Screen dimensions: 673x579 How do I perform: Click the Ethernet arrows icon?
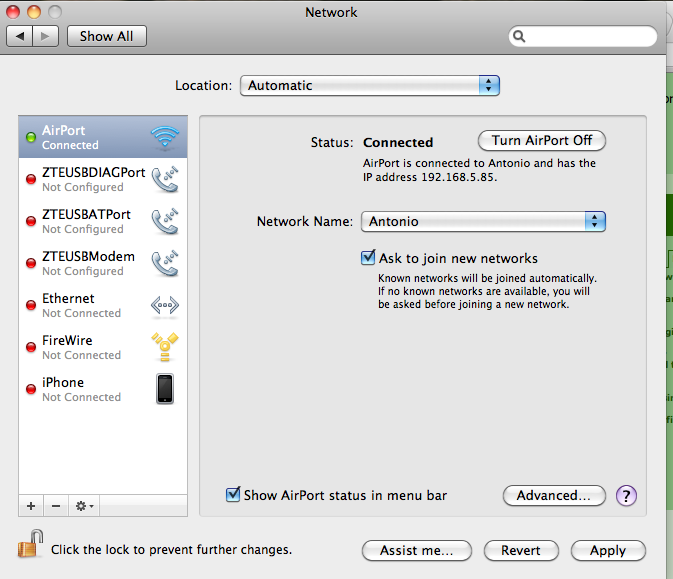[x=165, y=305]
